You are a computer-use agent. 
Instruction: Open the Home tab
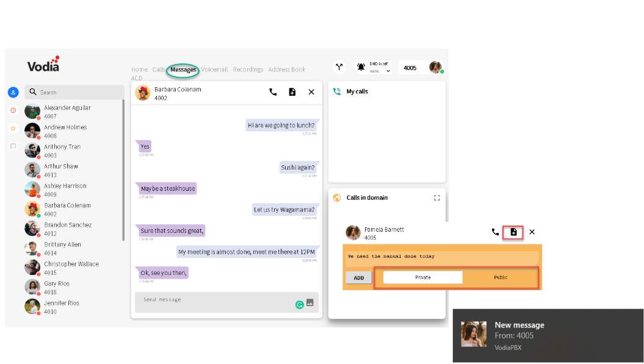tap(139, 70)
